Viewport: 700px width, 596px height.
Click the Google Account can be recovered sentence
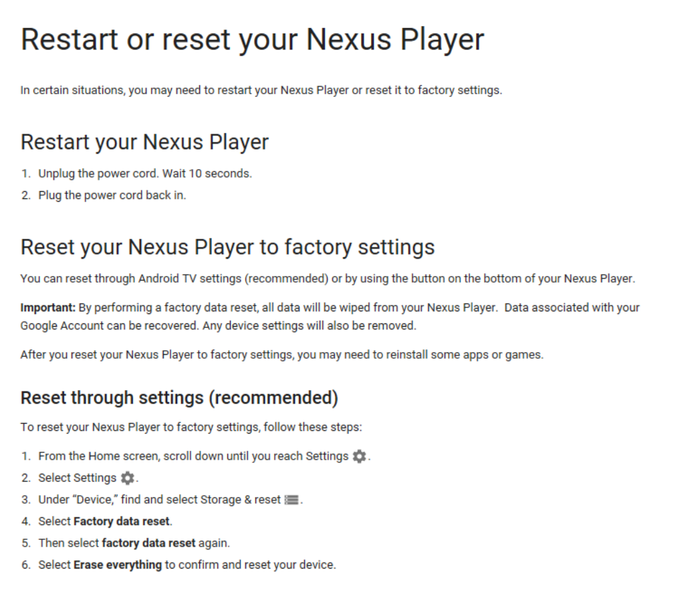tap(110, 325)
